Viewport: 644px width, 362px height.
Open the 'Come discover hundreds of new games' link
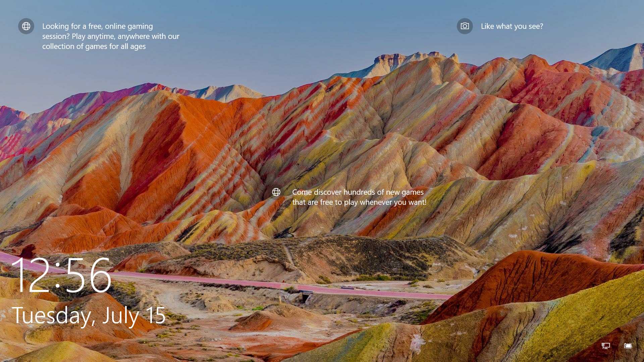coord(359,197)
